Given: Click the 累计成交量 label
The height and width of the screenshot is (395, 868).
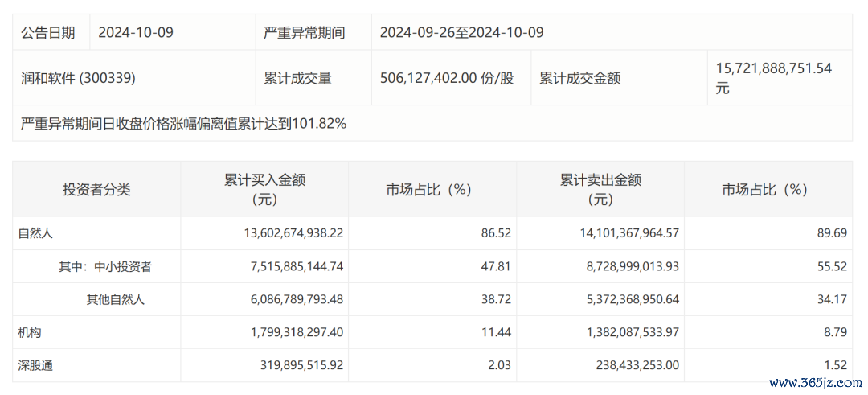Looking at the screenshot, I should click(298, 78).
